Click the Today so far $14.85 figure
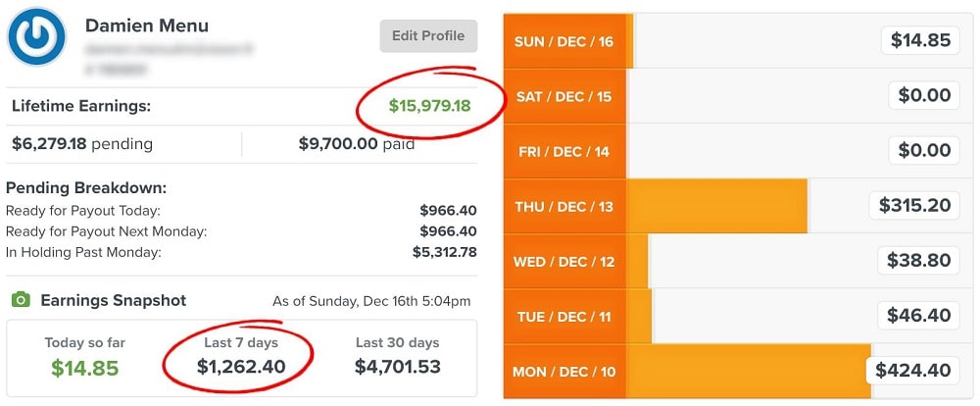Viewport: 980px width, 406px height. point(85,368)
